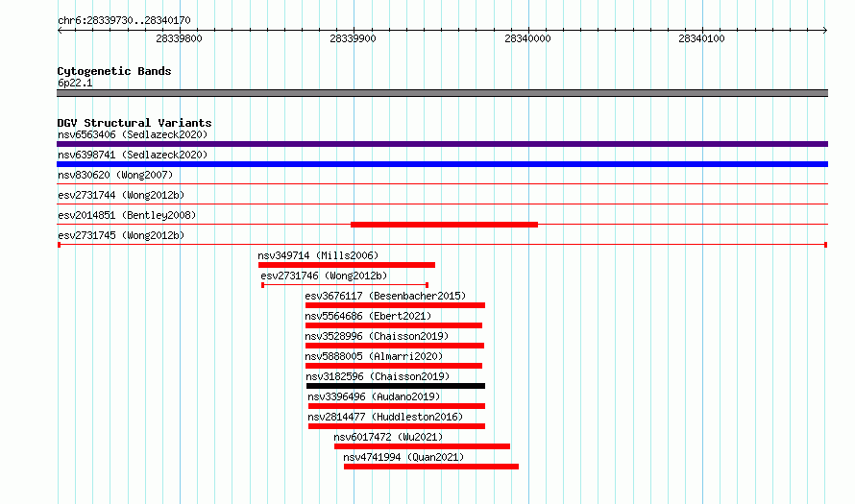The height and width of the screenshot is (504, 855).
Task: Click esv2731746 (Wong2012b) variant label
Action: tap(324, 276)
